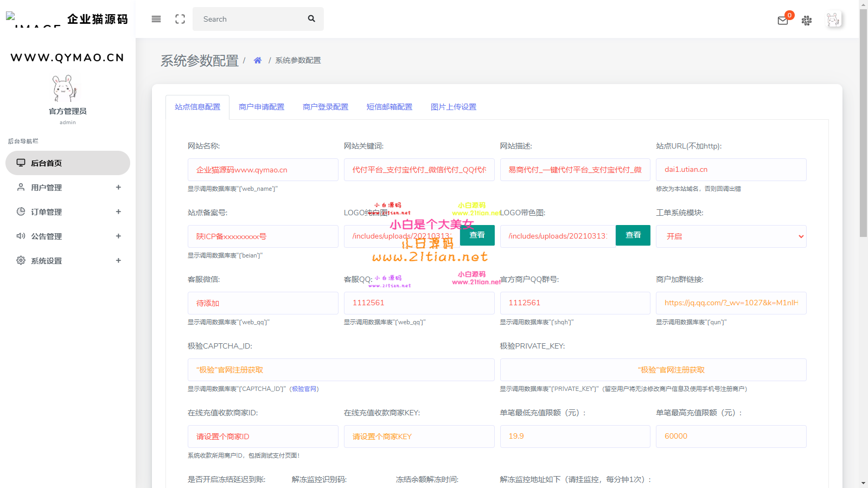Switch to the 短信邮箱配置 tab
The width and height of the screenshot is (868, 488).
(x=390, y=107)
